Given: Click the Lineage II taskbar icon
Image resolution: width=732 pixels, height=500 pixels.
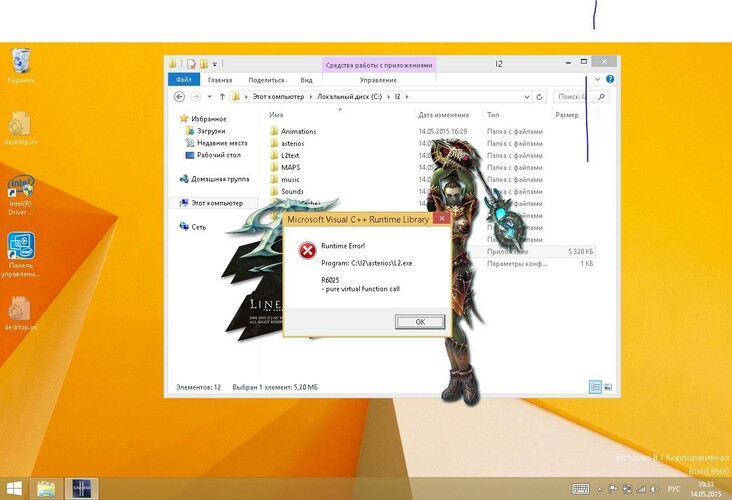Looking at the screenshot, I should pyautogui.click(x=81, y=489).
